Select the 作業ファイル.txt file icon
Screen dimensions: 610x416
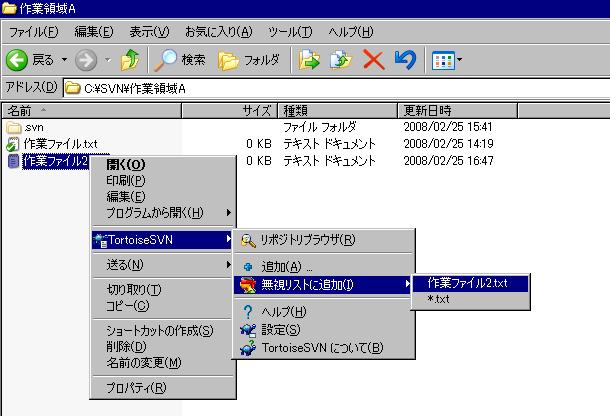click(x=13, y=144)
